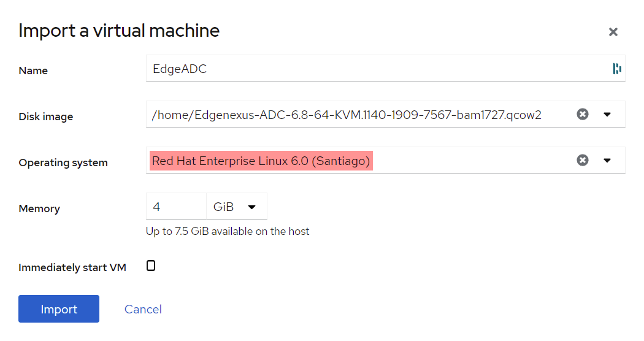Click the Memory label
This screenshot has width=644, height=341.
point(39,209)
